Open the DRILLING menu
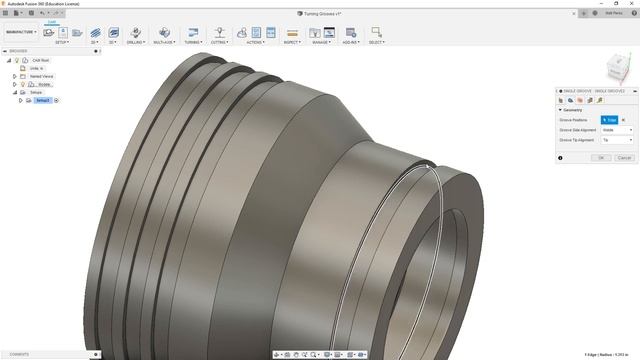 [x=136, y=42]
